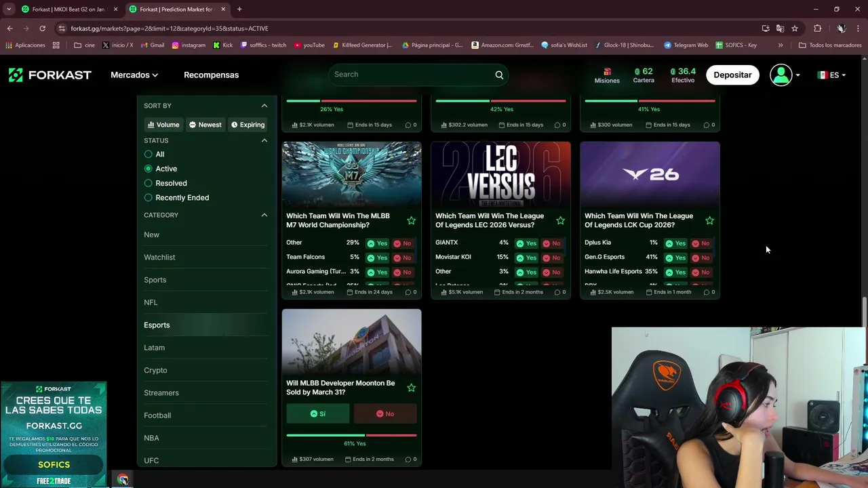
Task: Open the Gmail bookmark
Action: (x=152, y=45)
